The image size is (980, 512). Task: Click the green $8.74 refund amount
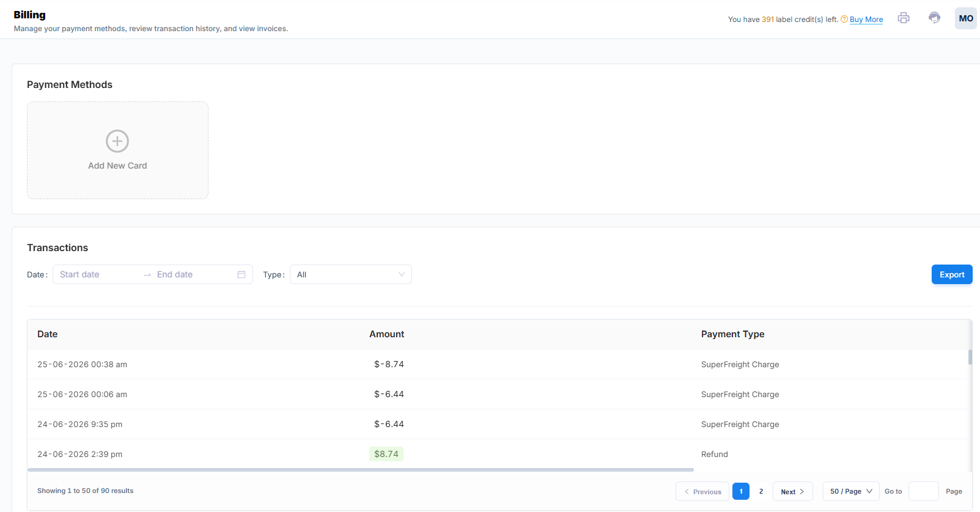tap(386, 454)
